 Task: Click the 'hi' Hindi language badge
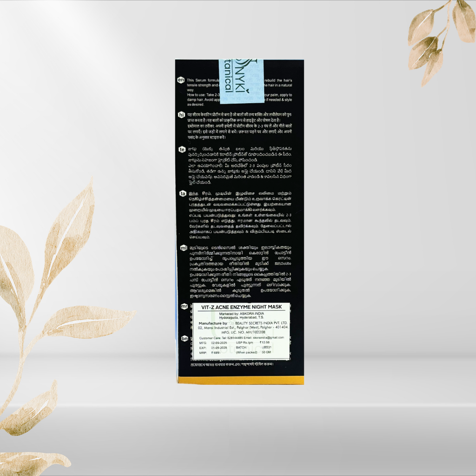point(182,115)
